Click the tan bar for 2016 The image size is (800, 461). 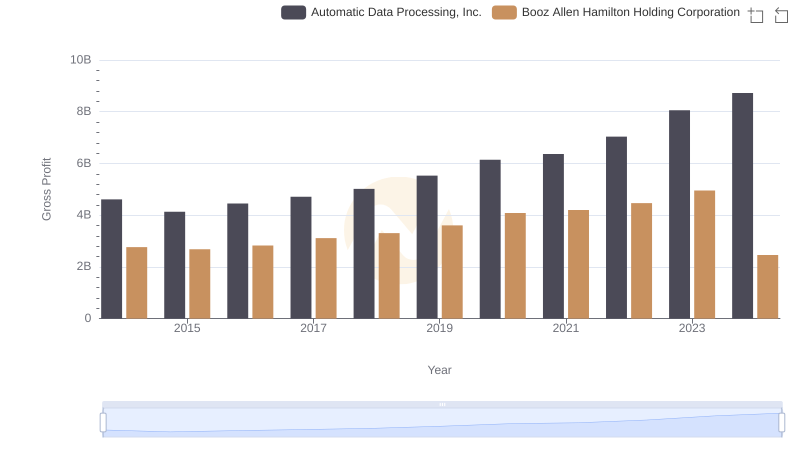(263, 282)
